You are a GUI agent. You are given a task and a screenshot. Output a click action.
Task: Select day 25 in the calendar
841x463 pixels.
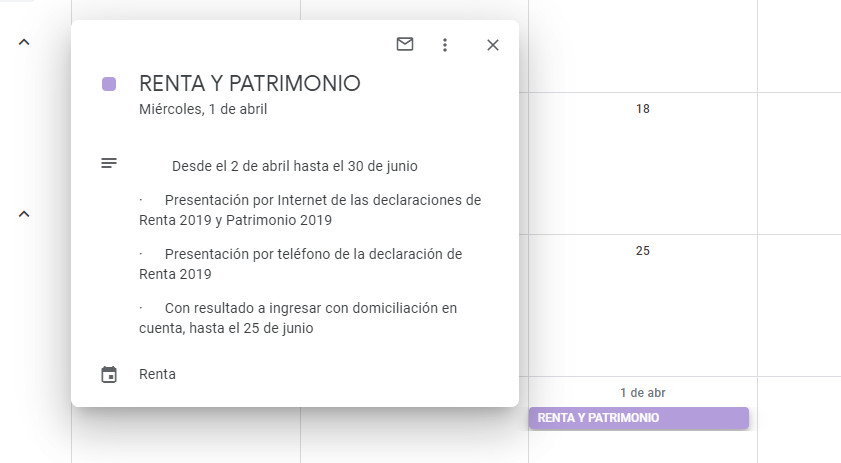[x=643, y=251]
